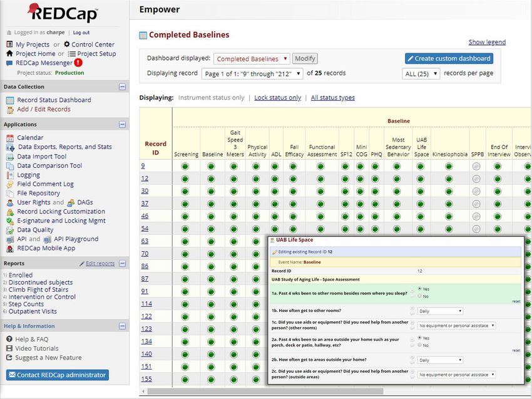The height and width of the screenshot is (399, 532).
Task: Select Yes for question 2a
Action: tap(420, 338)
